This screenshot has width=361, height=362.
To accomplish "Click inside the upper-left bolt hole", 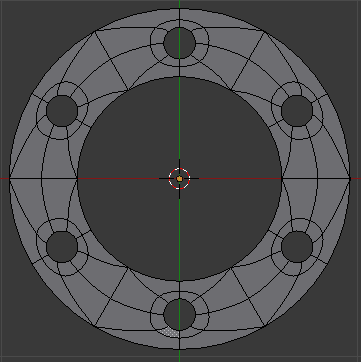I will pyautogui.click(x=62, y=111).
